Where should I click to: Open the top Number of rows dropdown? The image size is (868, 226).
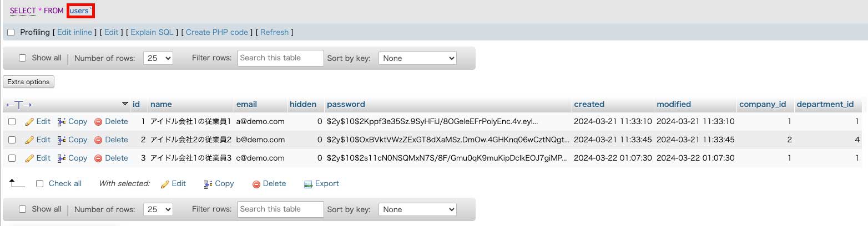click(x=158, y=58)
